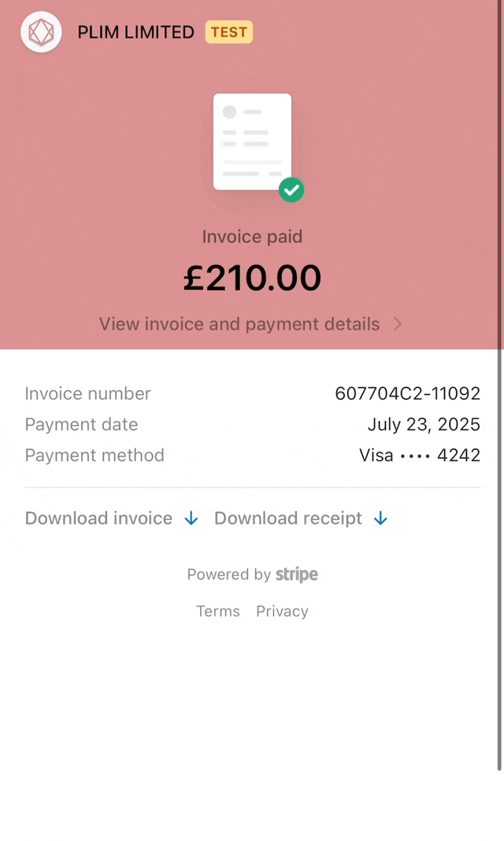Click the Download receipt down-arrow icon

click(380, 518)
